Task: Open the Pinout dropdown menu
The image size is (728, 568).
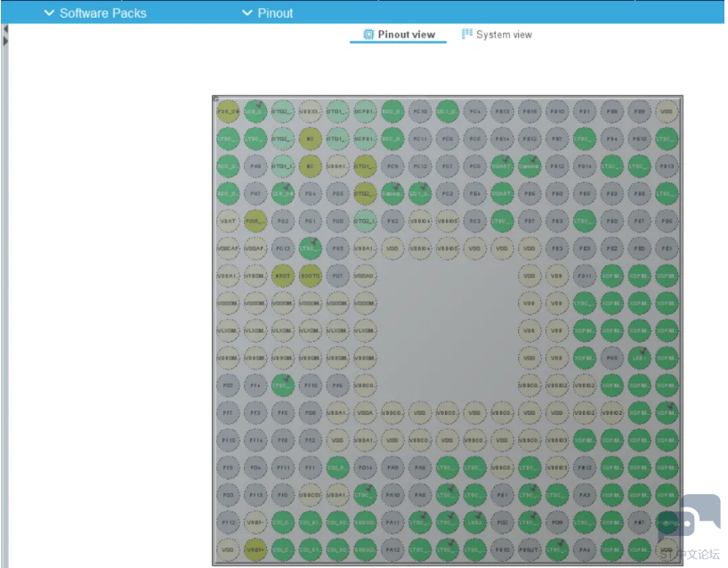Action: [268, 12]
